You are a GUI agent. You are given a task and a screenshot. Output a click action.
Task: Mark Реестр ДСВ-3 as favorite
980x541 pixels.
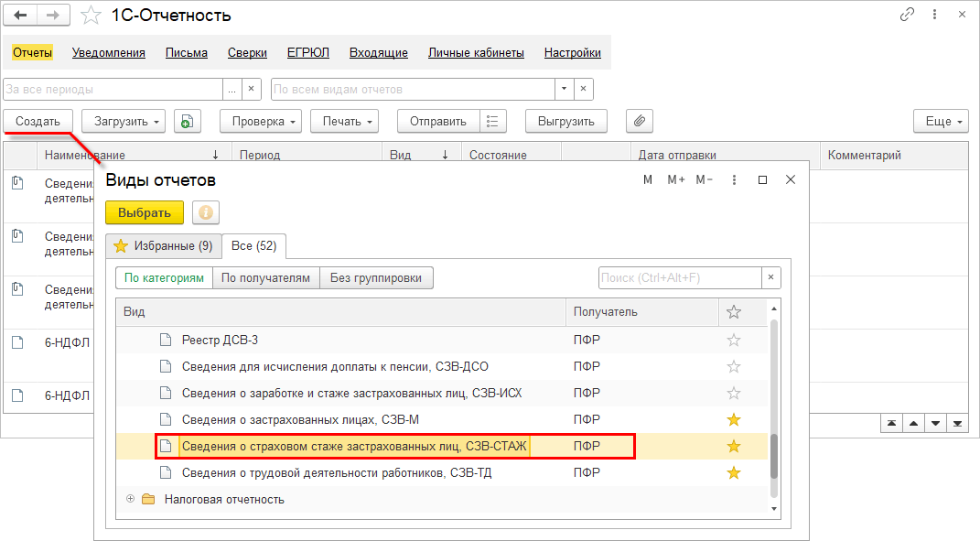[x=734, y=341]
